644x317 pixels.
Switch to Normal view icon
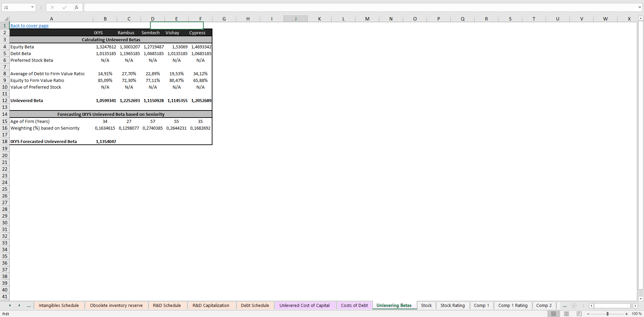554,314
